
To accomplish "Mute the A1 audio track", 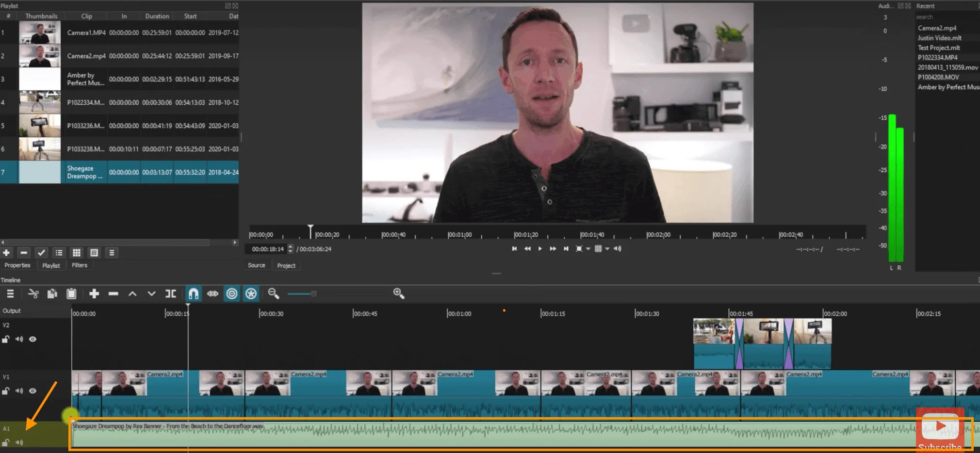I will point(19,442).
